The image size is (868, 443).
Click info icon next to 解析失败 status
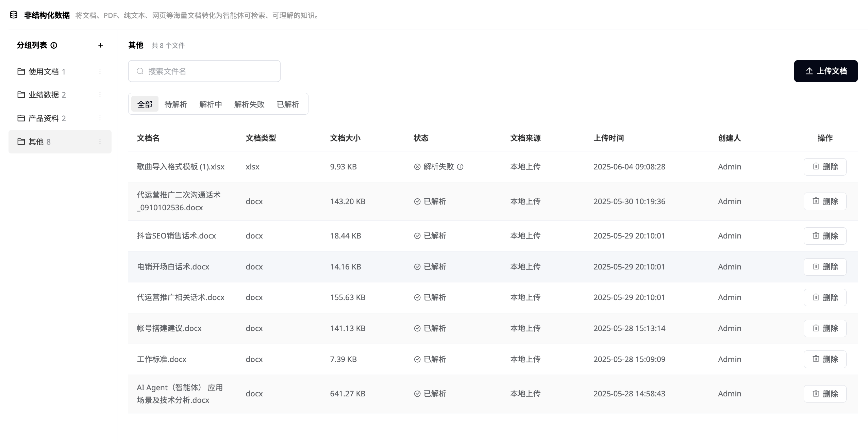pyautogui.click(x=460, y=167)
